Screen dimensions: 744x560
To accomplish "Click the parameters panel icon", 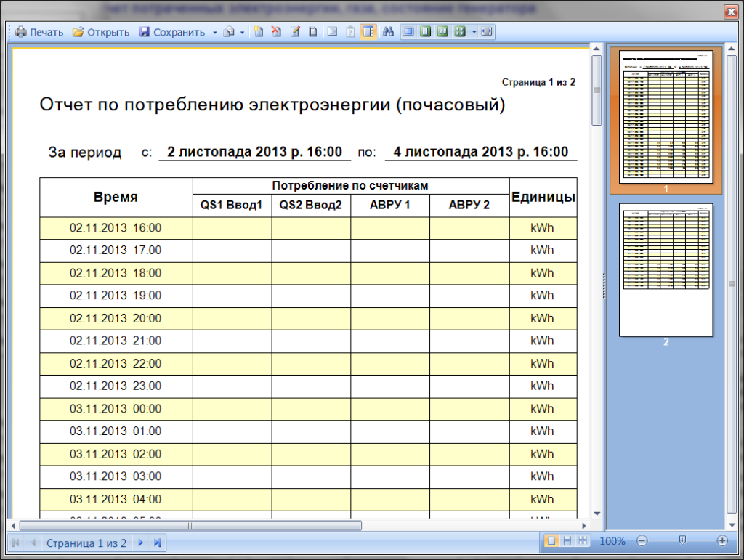I will click(x=350, y=32).
